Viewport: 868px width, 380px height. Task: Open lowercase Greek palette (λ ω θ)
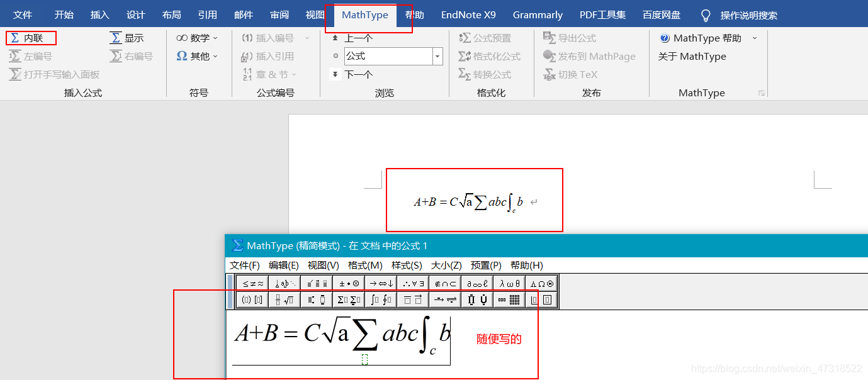[x=509, y=283]
